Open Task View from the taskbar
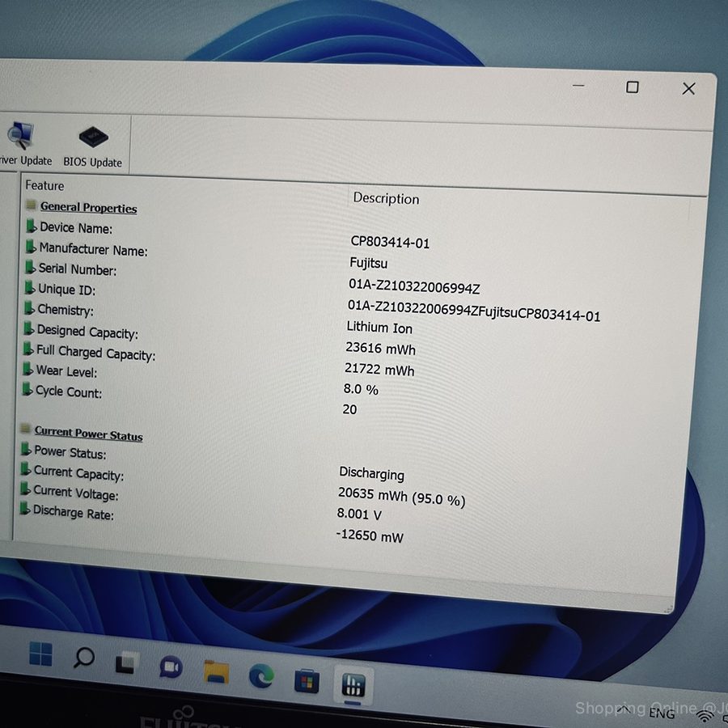728x728 pixels. [x=127, y=663]
